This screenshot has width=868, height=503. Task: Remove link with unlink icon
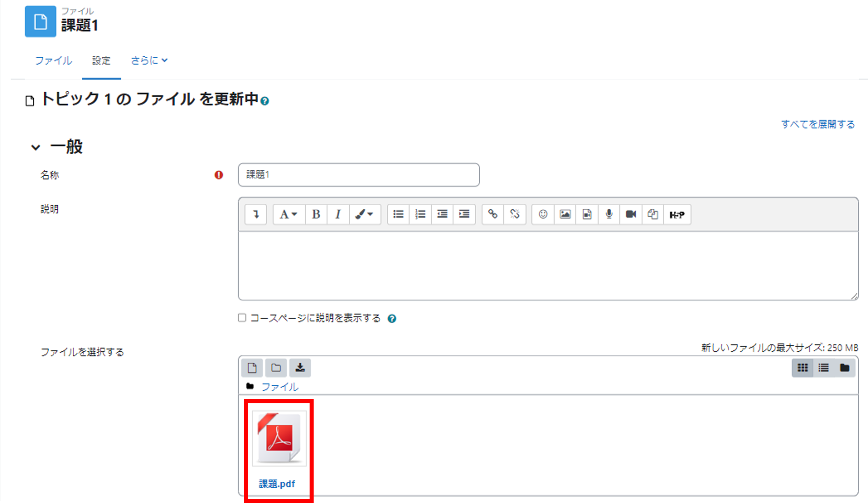[x=515, y=214]
